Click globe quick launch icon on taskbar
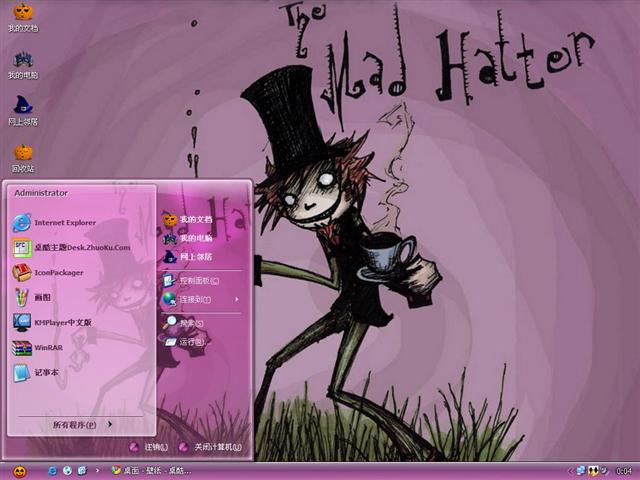This screenshot has height=480, width=640. (67, 471)
